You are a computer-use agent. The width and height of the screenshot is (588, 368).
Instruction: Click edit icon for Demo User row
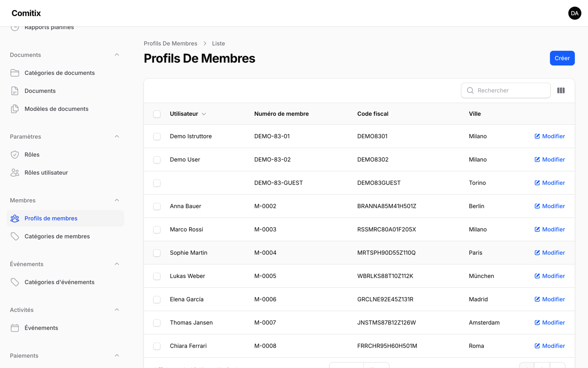[x=537, y=159]
